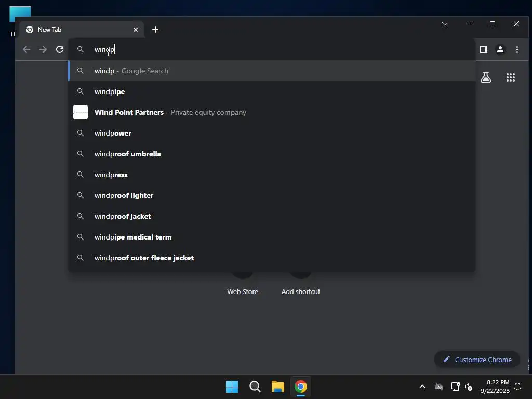The height and width of the screenshot is (399, 532).
Task: Go forward using the forward arrow
Action: 43,49
